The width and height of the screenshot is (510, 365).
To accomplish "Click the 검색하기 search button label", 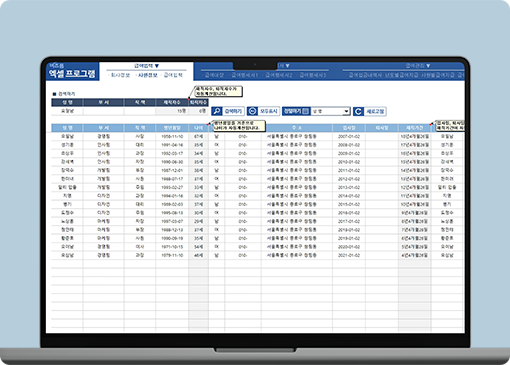I will pos(233,111).
